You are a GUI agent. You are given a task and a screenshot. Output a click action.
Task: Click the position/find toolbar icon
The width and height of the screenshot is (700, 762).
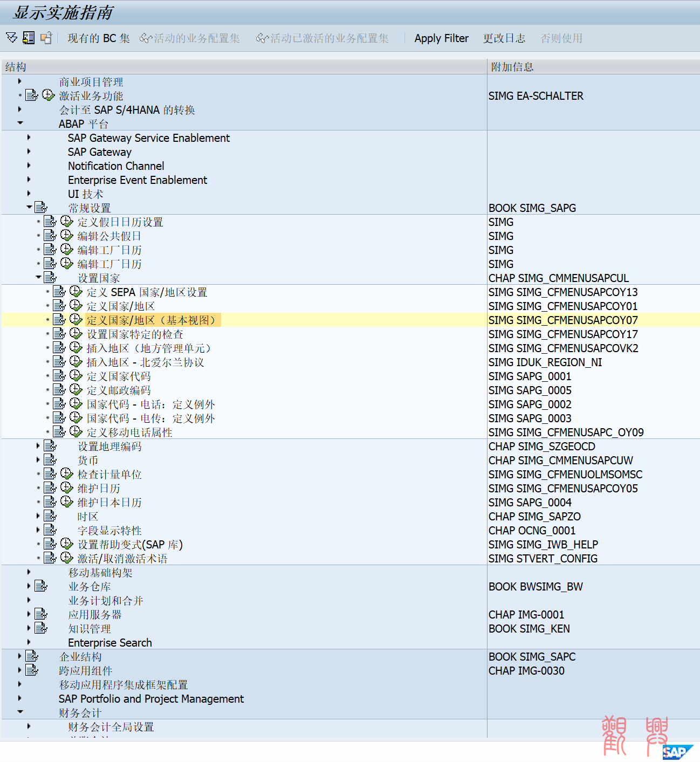[29, 38]
